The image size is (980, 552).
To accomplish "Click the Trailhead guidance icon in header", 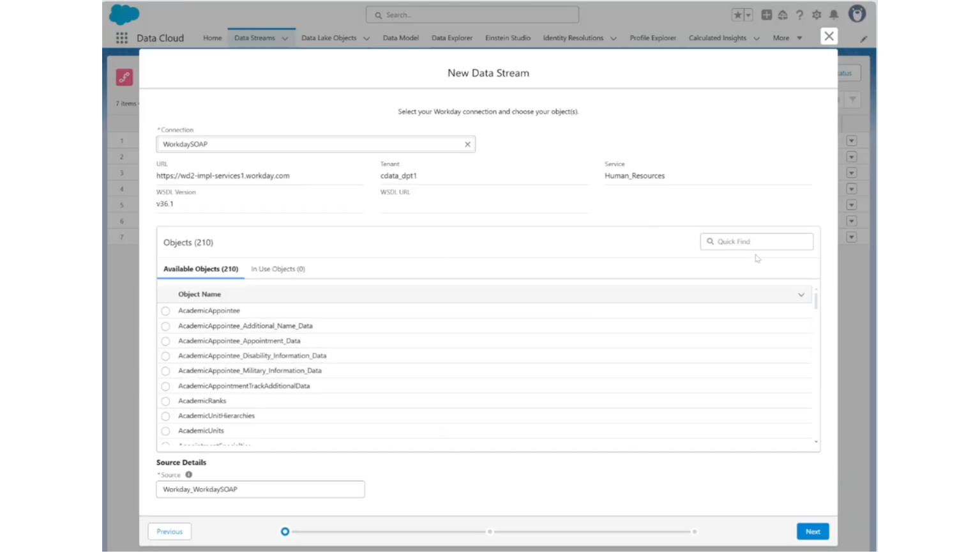I will [782, 14].
